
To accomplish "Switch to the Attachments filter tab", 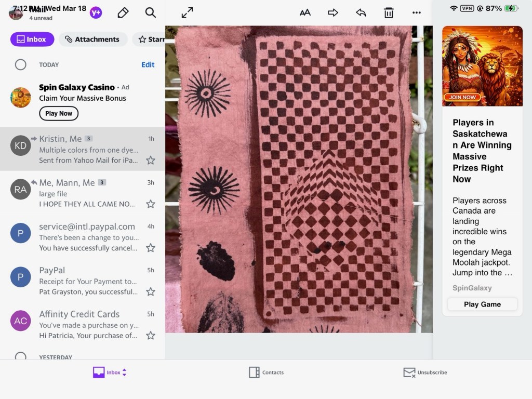I will pyautogui.click(x=92, y=39).
